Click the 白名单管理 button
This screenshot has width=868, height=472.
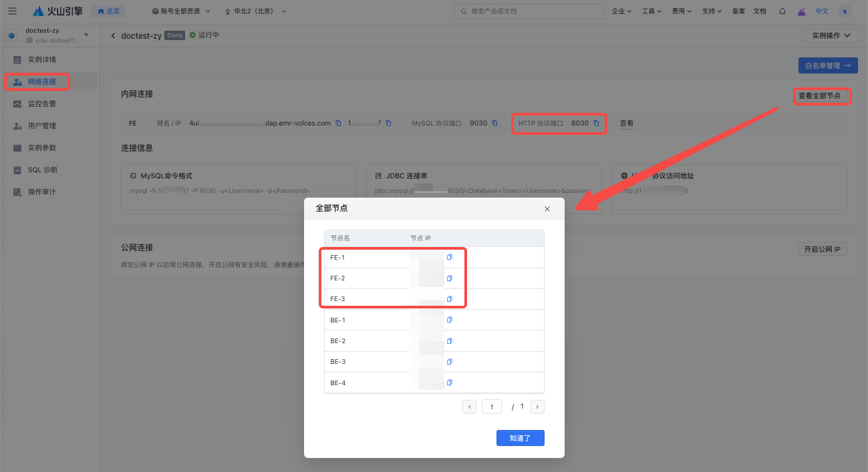[x=827, y=65]
